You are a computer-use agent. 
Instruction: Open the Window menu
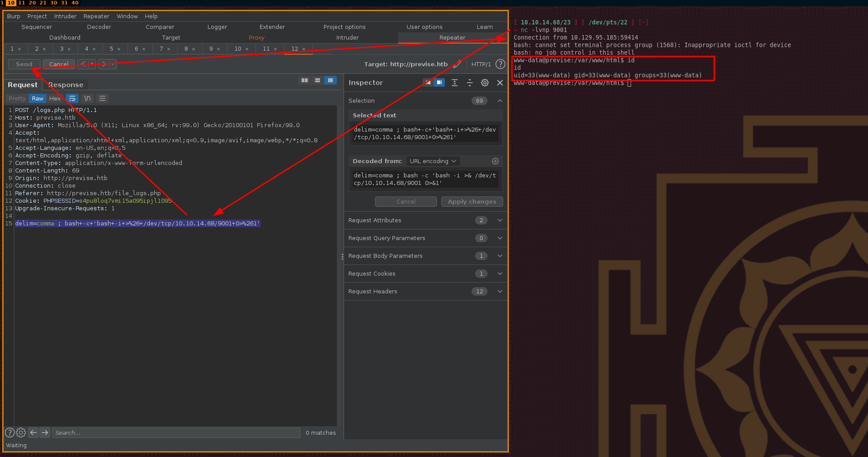pyautogui.click(x=127, y=16)
